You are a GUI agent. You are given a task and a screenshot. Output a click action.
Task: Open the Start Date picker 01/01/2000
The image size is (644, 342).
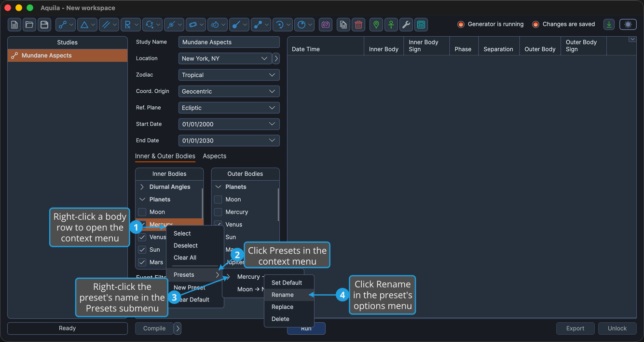click(x=229, y=124)
